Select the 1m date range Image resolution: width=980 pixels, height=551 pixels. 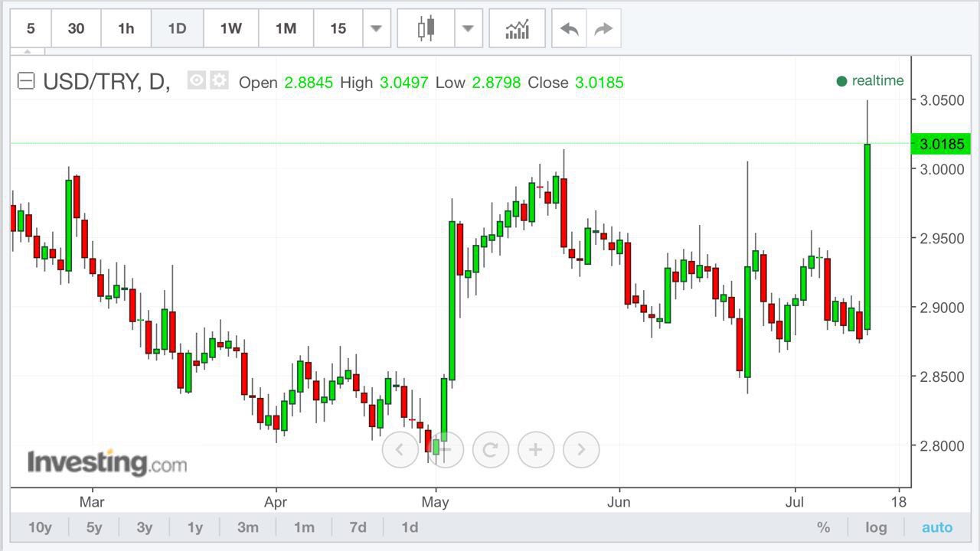point(304,527)
